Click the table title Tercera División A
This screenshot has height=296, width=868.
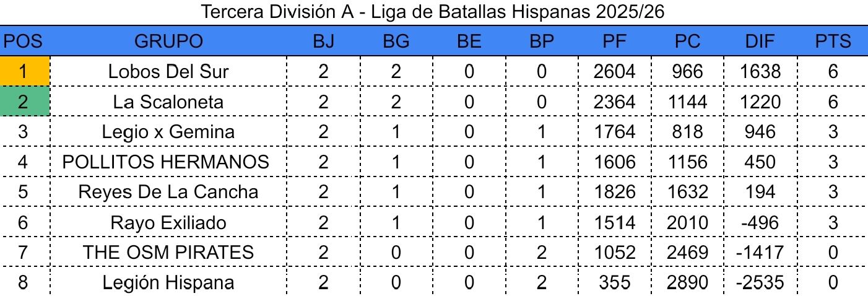point(433,12)
